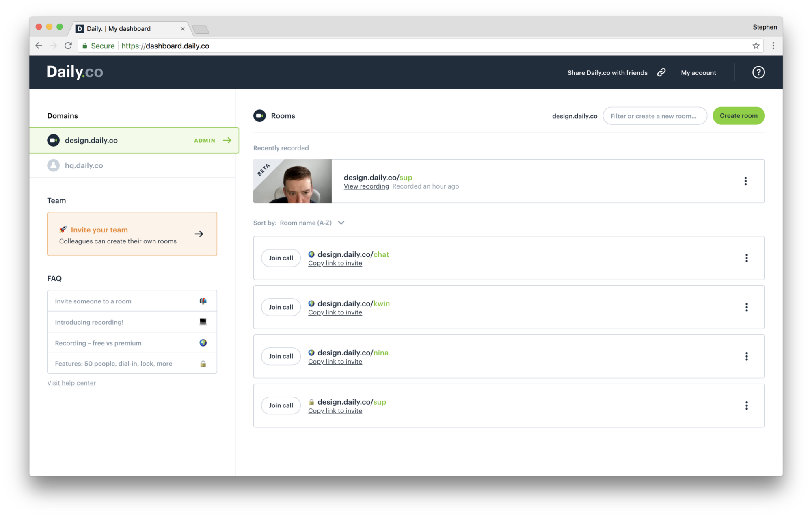Open design.daily.co/chat room link

pyautogui.click(x=353, y=254)
